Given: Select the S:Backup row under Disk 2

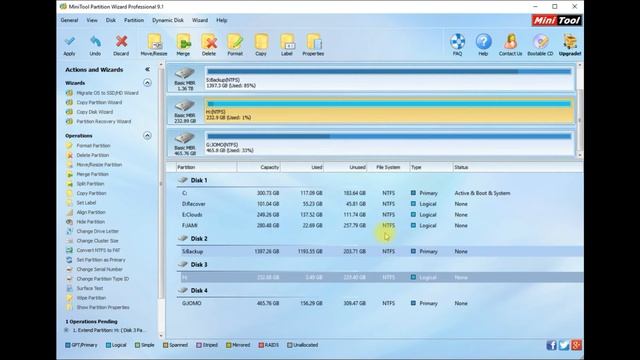Looking at the screenshot, I should click(380, 251).
